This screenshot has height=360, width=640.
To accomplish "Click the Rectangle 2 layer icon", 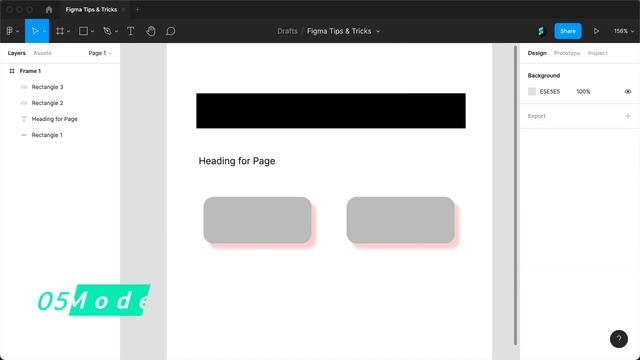I will pos(24,103).
